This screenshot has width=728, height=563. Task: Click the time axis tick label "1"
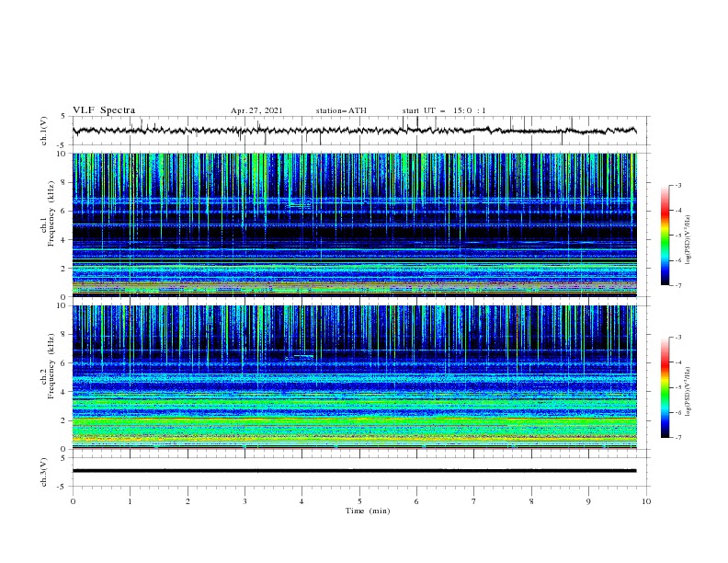click(130, 501)
